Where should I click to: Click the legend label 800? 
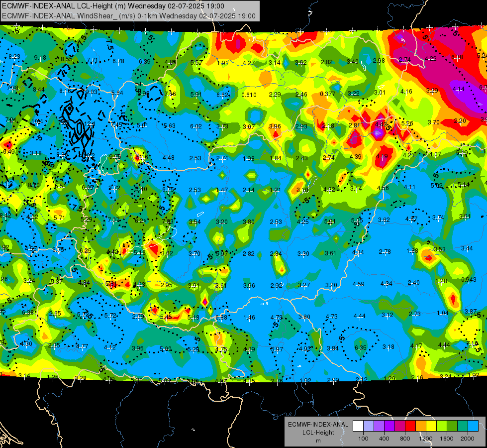pyautogui.click(x=405, y=439)
